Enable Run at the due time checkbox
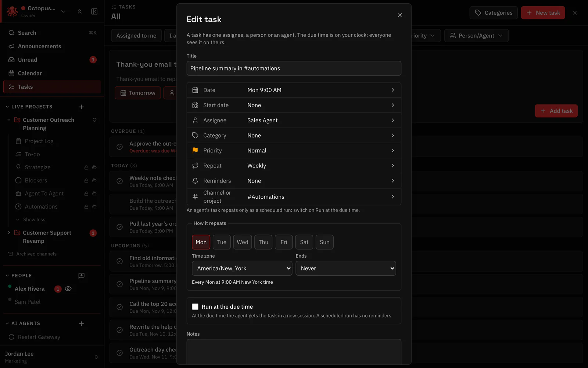This screenshot has height=368, width=588. (195, 307)
